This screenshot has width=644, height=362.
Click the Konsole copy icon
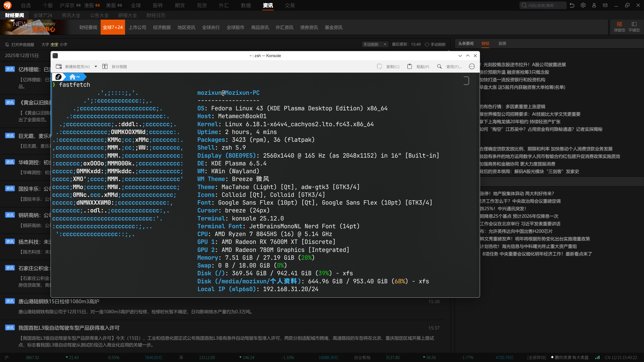click(x=379, y=67)
